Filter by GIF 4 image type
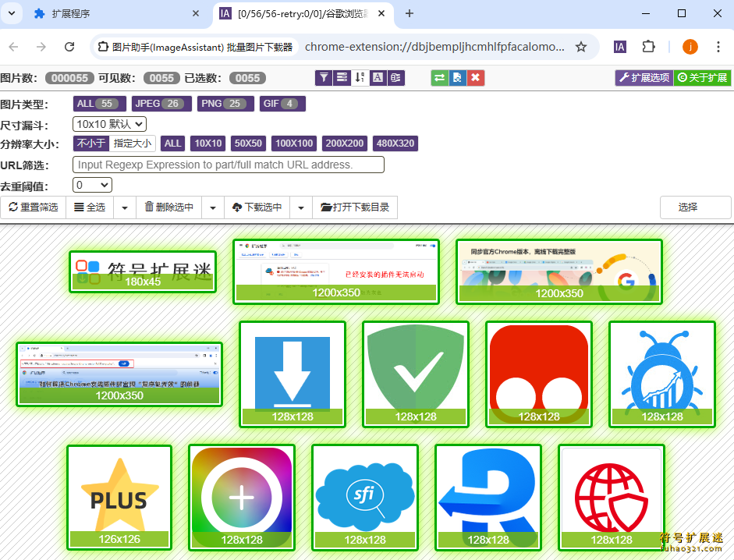This screenshot has width=734, height=560. (x=282, y=104)
